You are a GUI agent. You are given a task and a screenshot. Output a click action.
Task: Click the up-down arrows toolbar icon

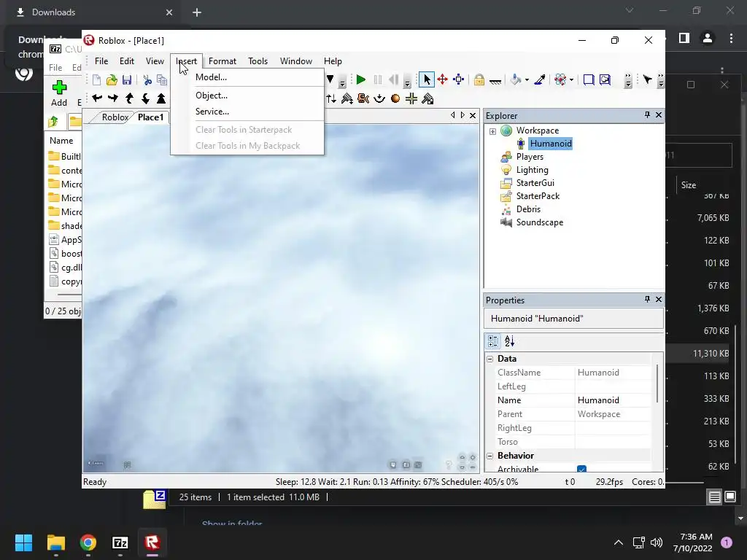tap(331, 98)
